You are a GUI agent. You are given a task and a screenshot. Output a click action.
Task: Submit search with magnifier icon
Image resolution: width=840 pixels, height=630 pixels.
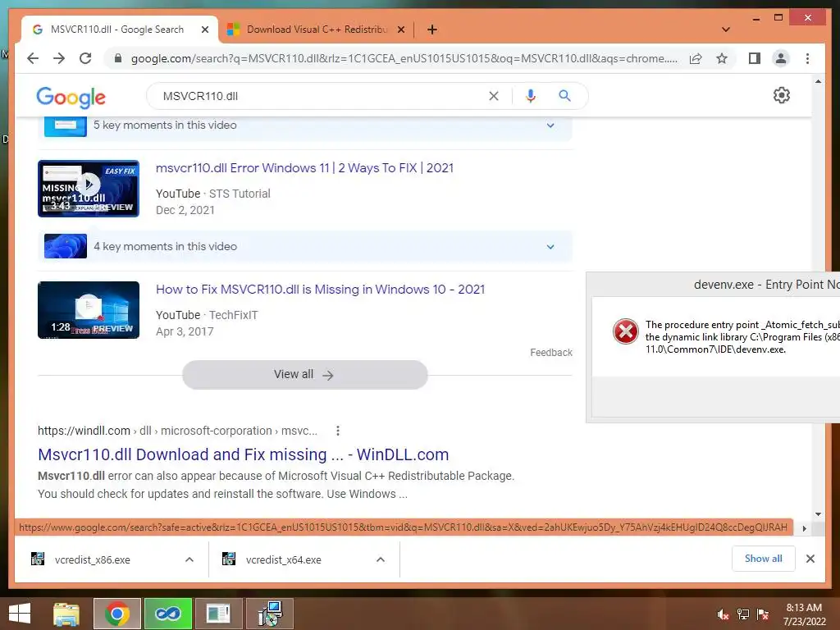click(x=564, y=96)
